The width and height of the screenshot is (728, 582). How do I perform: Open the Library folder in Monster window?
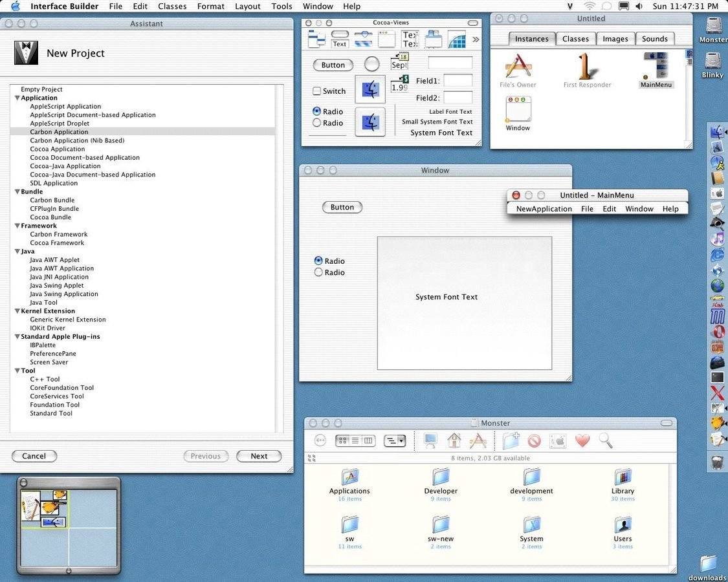coord(623,477)
